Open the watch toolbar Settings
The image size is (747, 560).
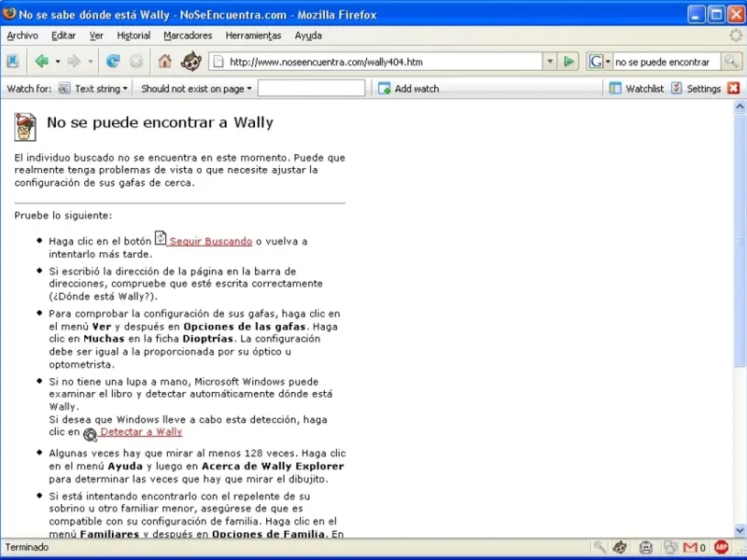pos(696,89)
